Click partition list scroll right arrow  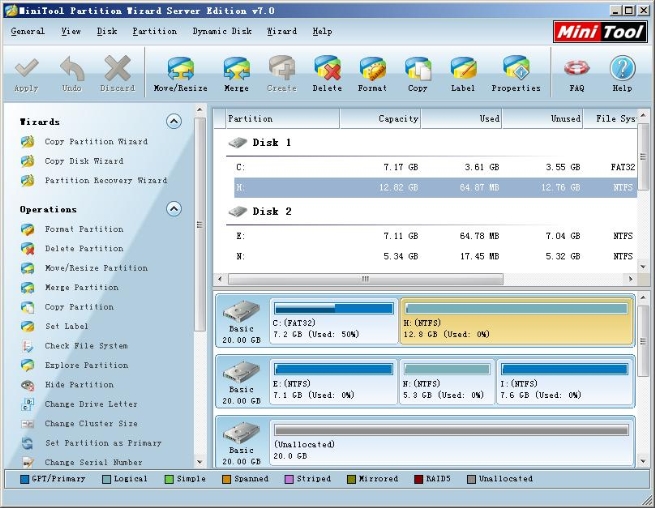[630, 279]
